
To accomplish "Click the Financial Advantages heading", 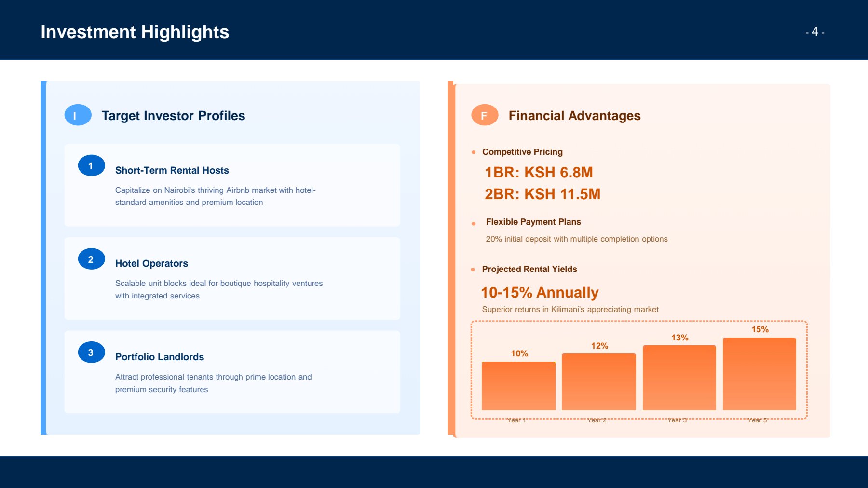I will click(x=574, y=116).
